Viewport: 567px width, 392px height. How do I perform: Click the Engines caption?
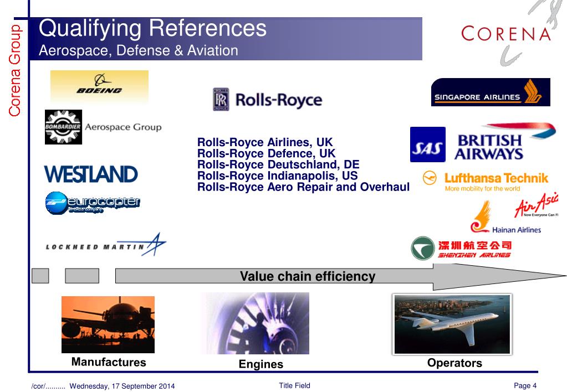(x=260, y=364)
